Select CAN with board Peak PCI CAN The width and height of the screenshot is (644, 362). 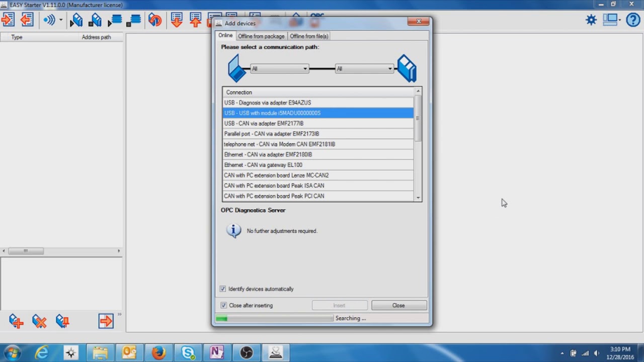tap(318, 196)
